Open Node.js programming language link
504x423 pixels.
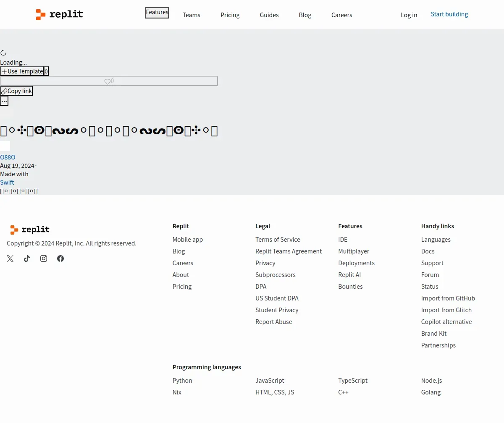coord(432,381)
